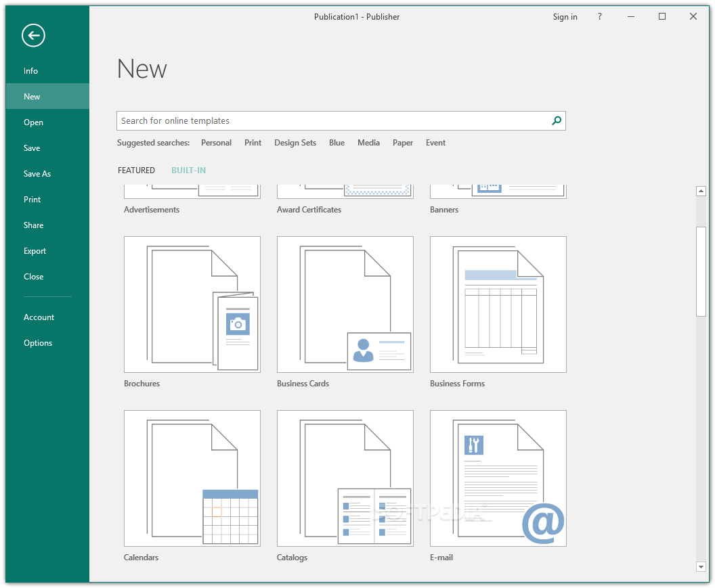Click the Personal suggested search

pyautogui.click(x=216, y=143)
